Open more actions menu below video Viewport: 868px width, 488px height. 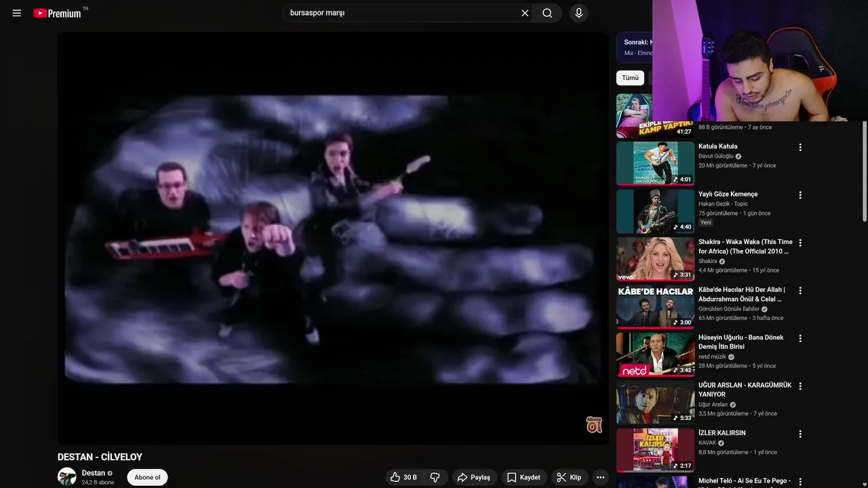600,477
